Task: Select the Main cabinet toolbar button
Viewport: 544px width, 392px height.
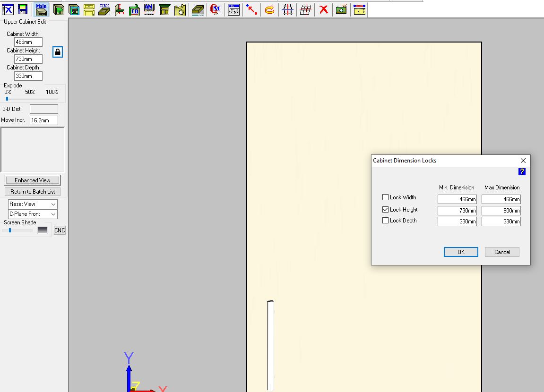Action: (41, 9)
